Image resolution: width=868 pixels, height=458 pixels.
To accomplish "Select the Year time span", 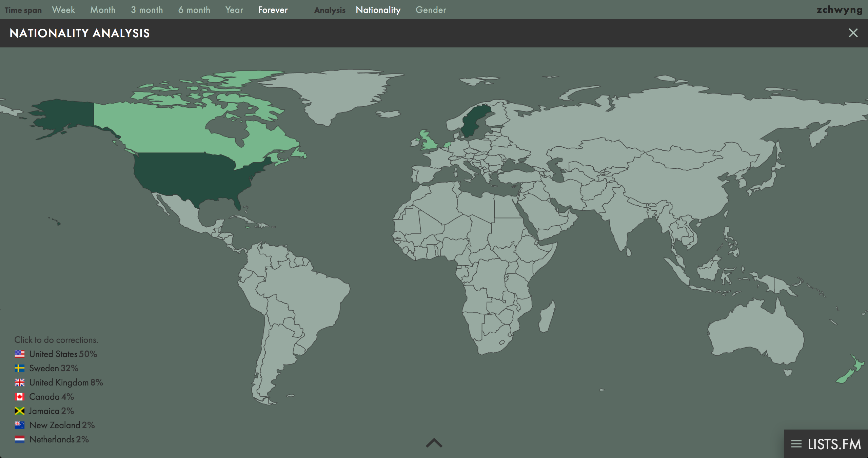I will pyautogui.click(x=234, y=10).
